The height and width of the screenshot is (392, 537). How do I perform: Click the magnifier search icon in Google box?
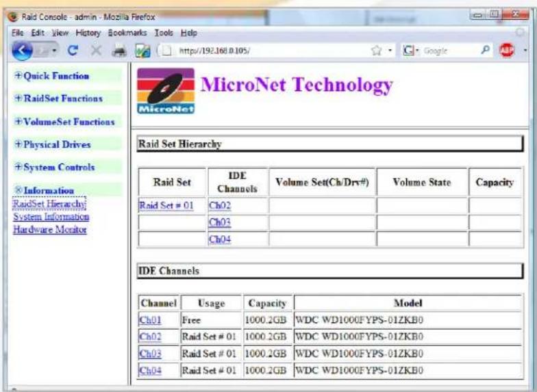pos(485,51)
